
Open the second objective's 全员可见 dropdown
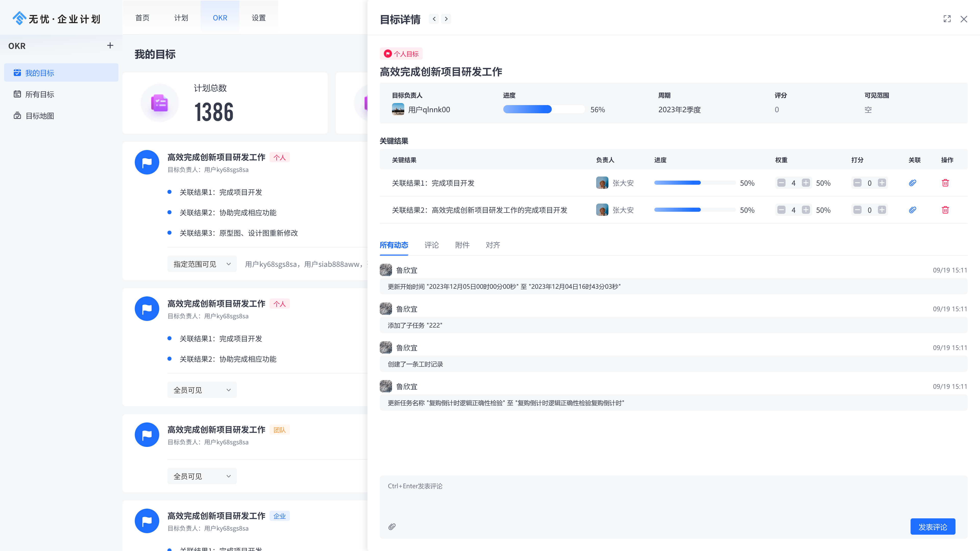[202, 390]
